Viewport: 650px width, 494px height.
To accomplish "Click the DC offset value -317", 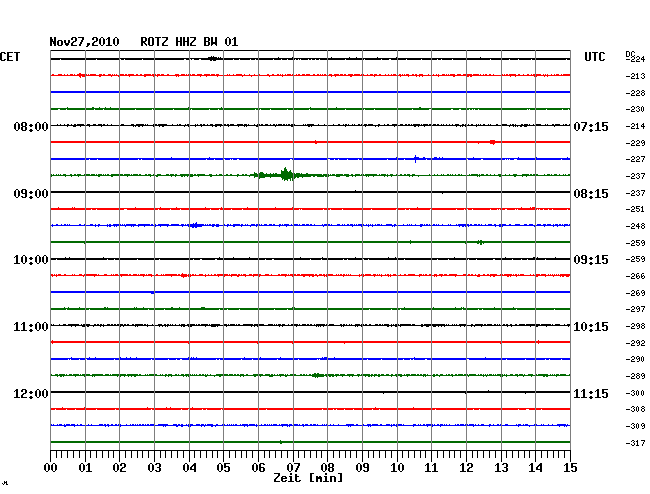I will pos(635,443).
